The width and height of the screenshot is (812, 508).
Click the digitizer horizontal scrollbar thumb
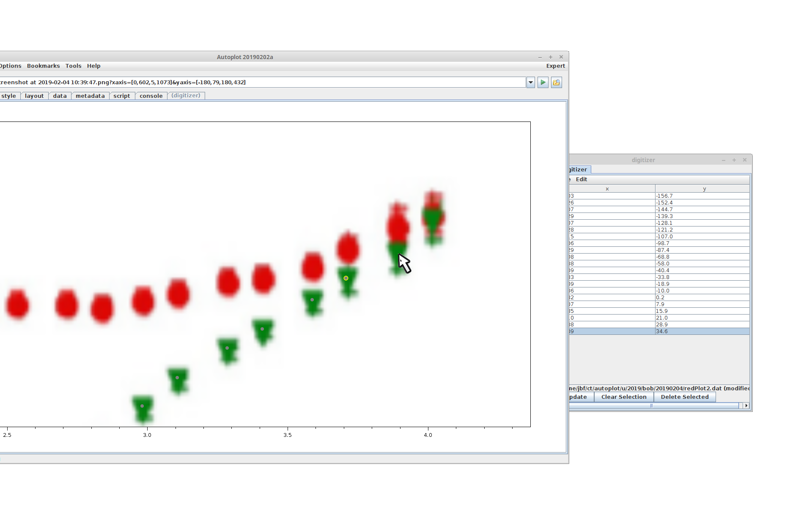[653, 406]
